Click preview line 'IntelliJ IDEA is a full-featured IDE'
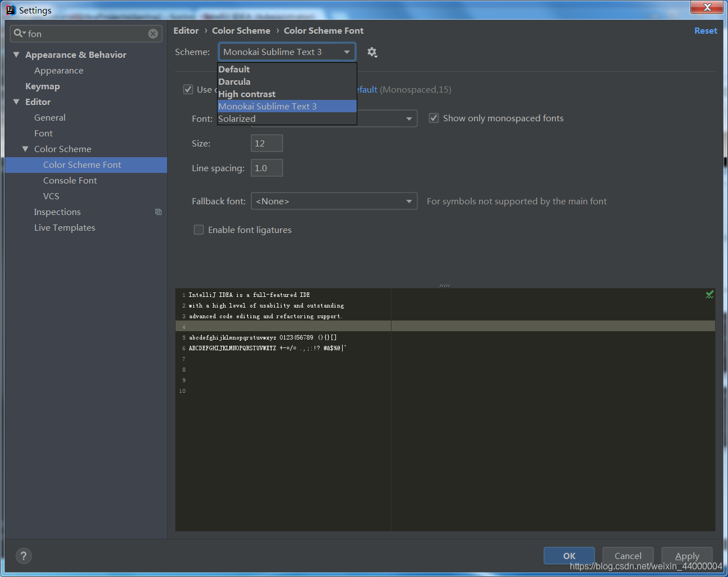This screenshot has height=577, width=728. pyautogui.click(x=249, y=295)
